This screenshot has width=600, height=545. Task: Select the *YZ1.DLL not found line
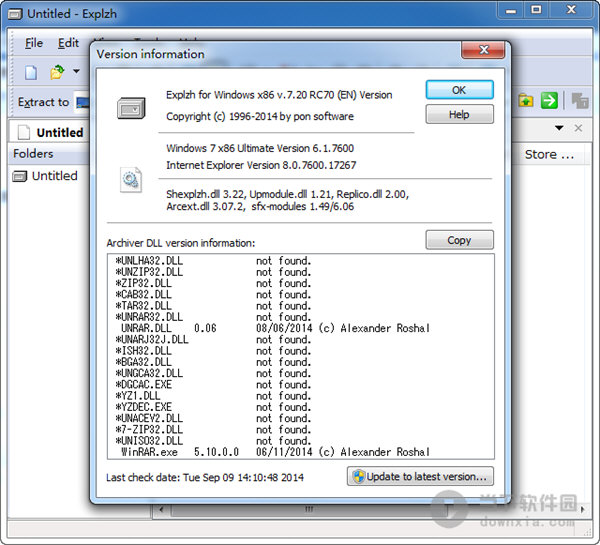(214, 396)
